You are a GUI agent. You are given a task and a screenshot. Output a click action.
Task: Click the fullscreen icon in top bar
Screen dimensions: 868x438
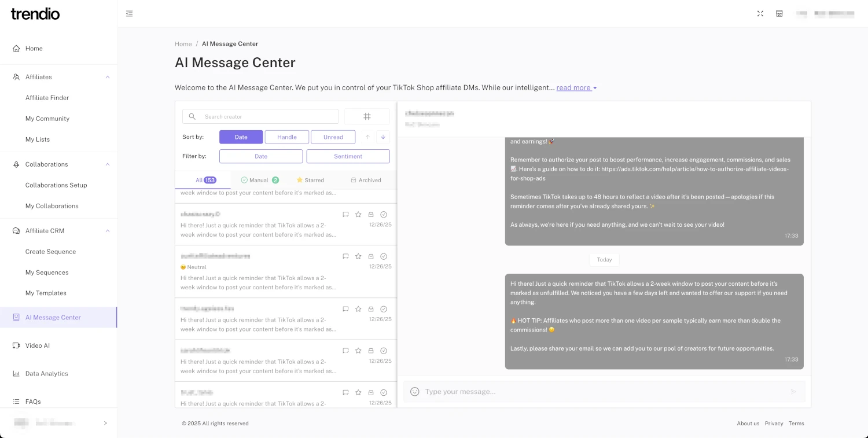point(760,14)
